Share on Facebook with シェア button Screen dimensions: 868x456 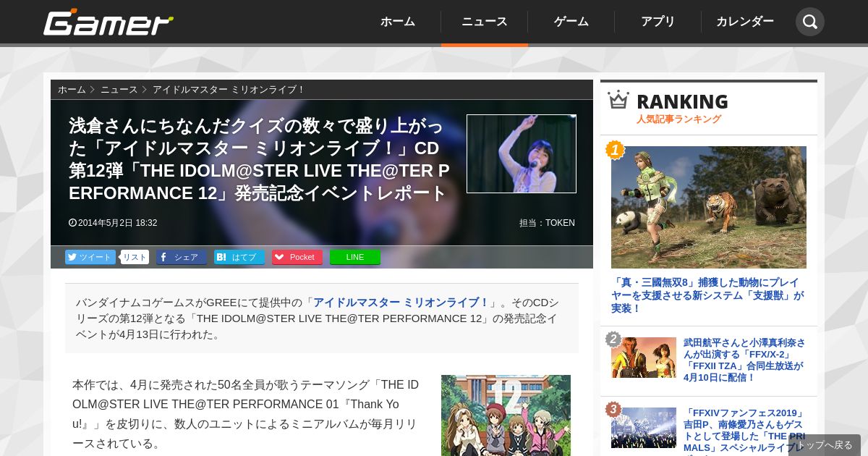(182, 257)
